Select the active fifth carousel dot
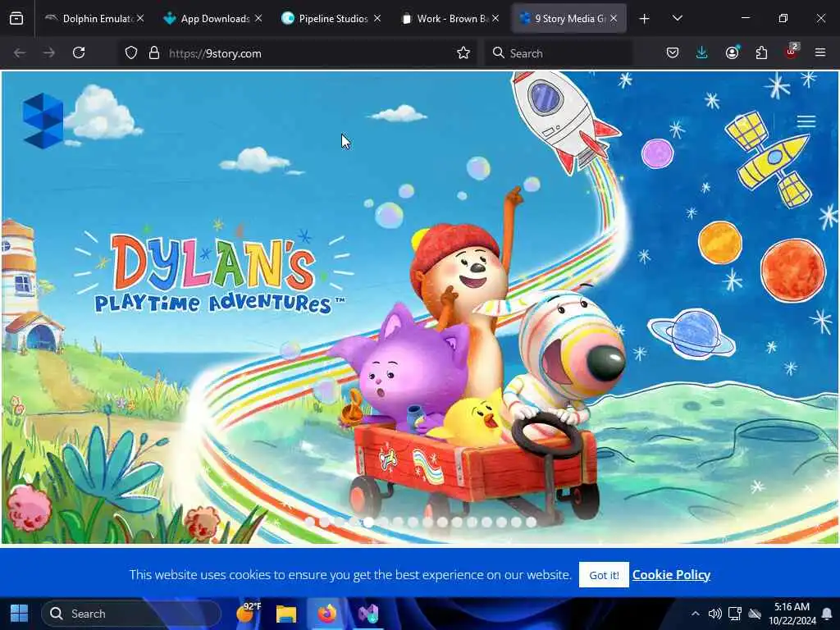Screen dimensions: 840x630 pos(368,522)
